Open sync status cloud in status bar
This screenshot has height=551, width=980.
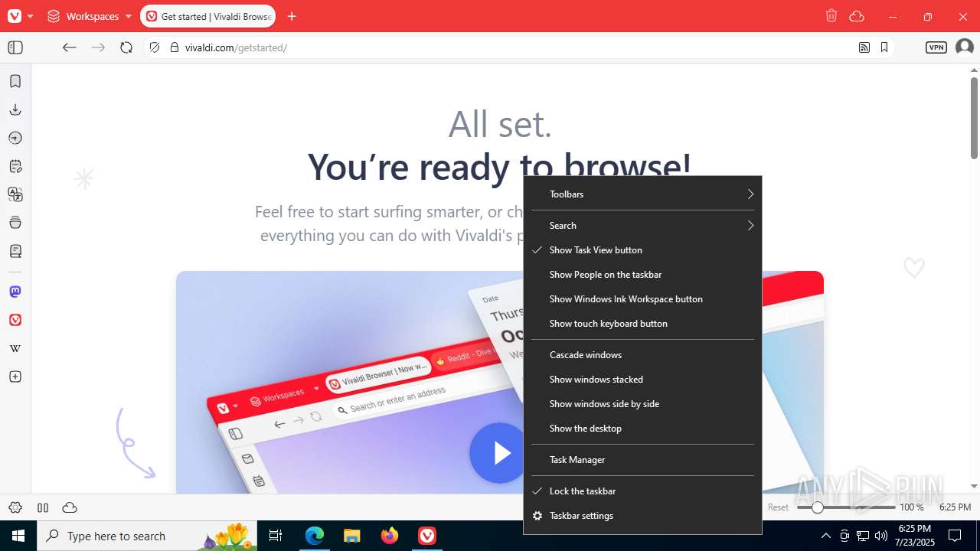pos(70,507)
